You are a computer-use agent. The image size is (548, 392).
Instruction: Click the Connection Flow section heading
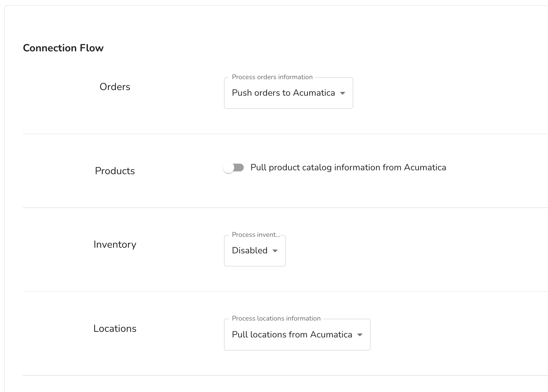tap(63, 48)
